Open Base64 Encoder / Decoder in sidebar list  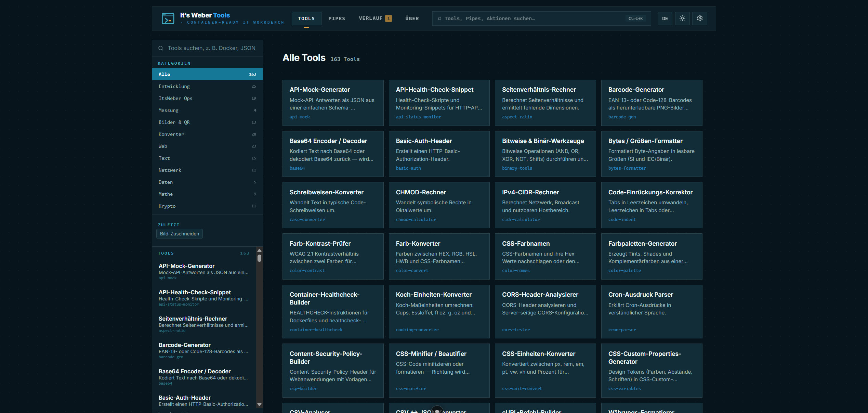(x=204, y=377)
